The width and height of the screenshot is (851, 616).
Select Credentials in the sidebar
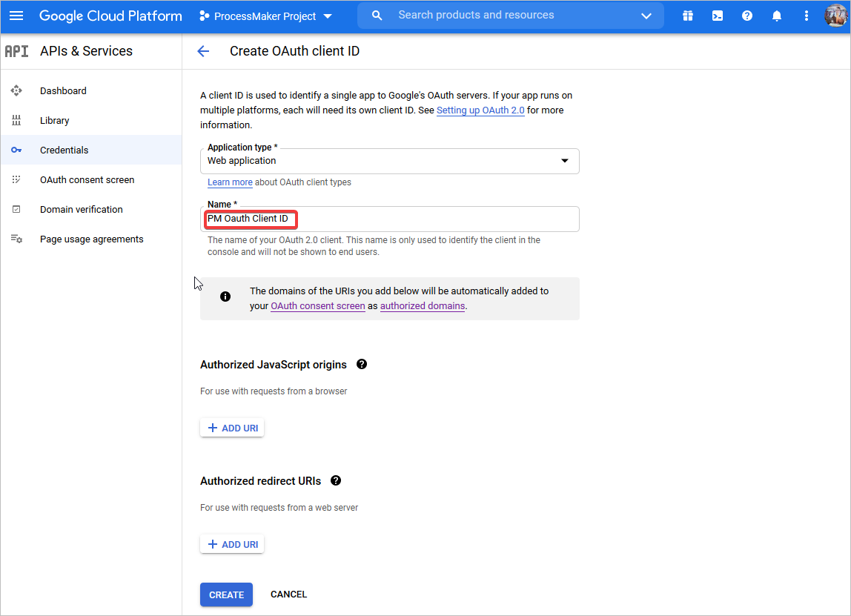pos(64,150)
